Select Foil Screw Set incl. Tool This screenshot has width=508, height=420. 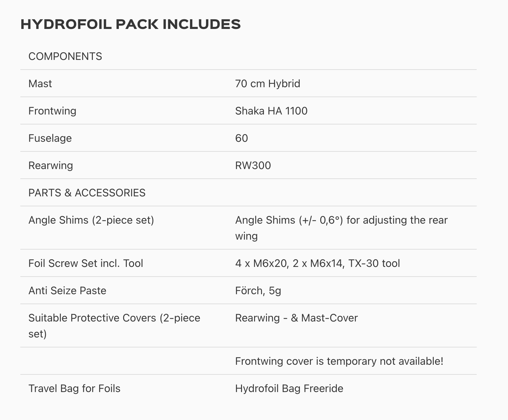[x=86, y=263]
